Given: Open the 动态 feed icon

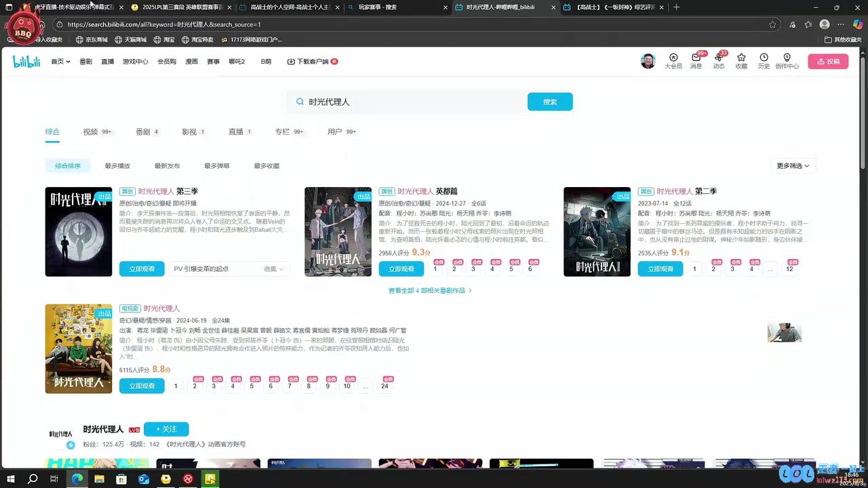Looking at the screenshot, I should (719, 61).
